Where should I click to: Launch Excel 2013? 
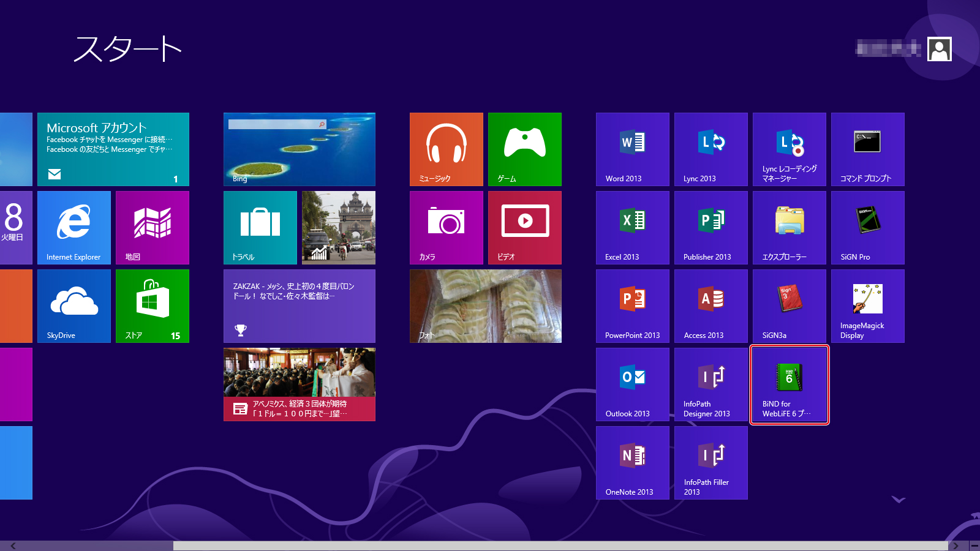coord(633,228)
